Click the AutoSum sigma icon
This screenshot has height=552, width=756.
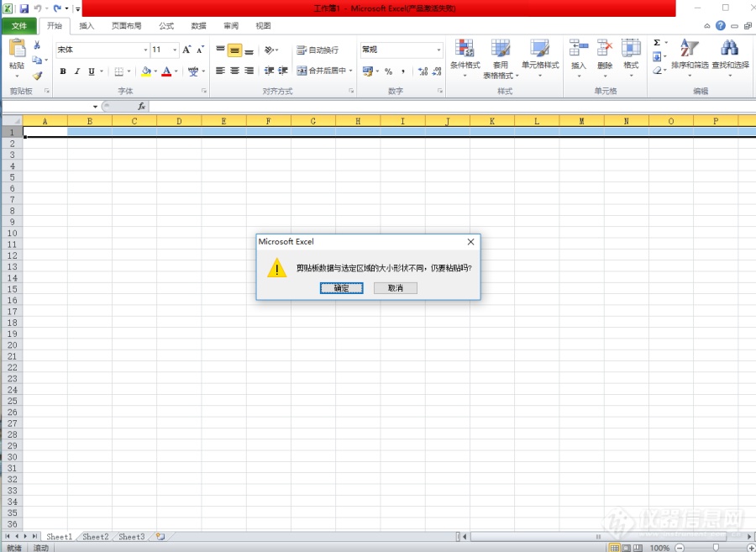click(x=657, y=43)
